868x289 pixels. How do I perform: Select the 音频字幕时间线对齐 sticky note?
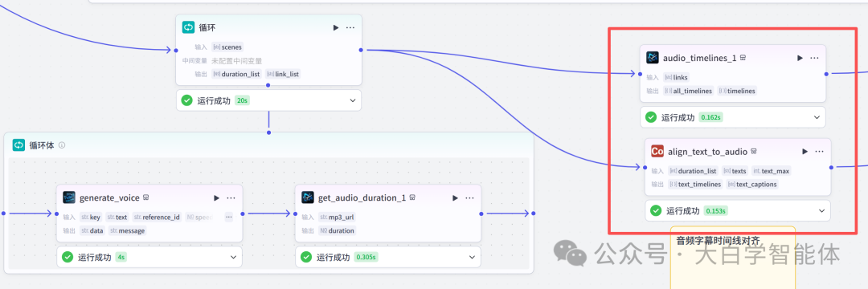[x=732, y=257]
